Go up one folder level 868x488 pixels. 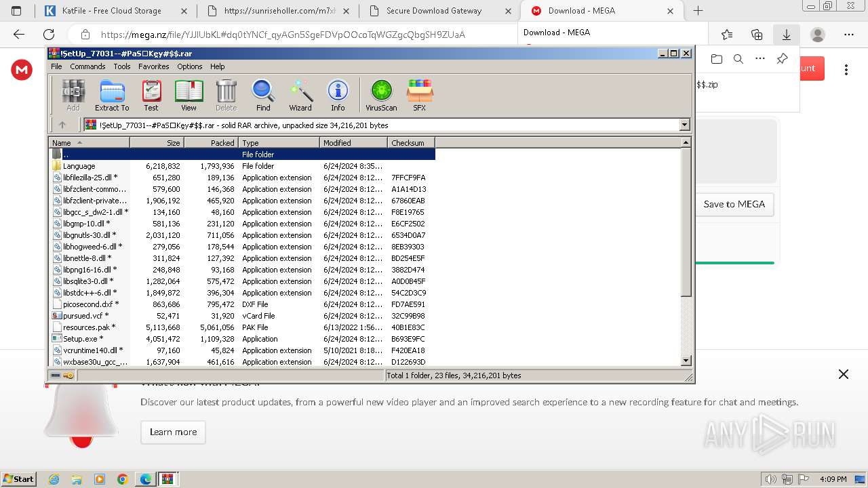point(62,125)
